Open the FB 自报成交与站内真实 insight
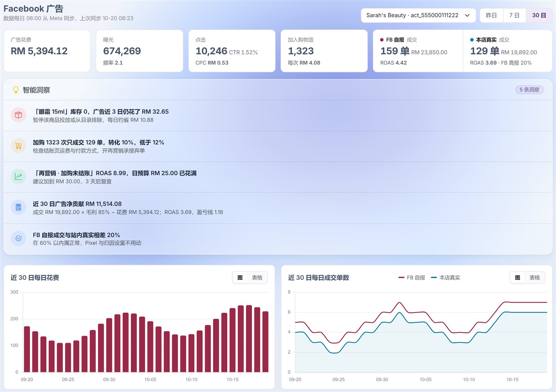This screenshot has width=556, height=392. pyautogui.click(x=278, y=239)
